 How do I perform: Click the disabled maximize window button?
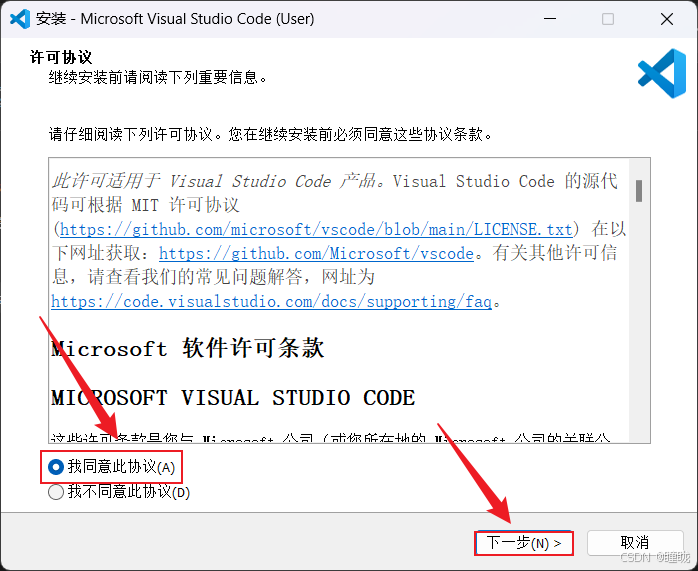click(x=608, y=19)
